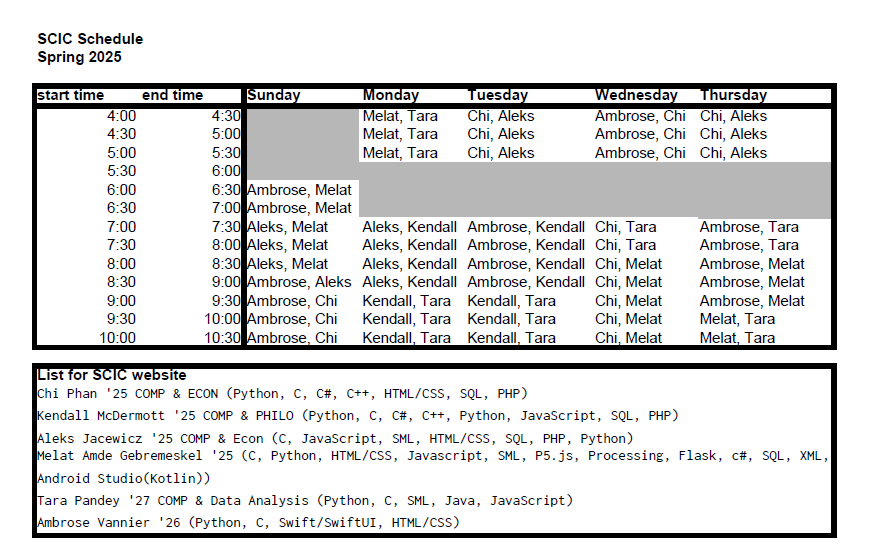Click Monday's 'Aleks, Kendall' in the 7:00 row
This screenshot has height=554, width=870.
[x=409, y=227]
